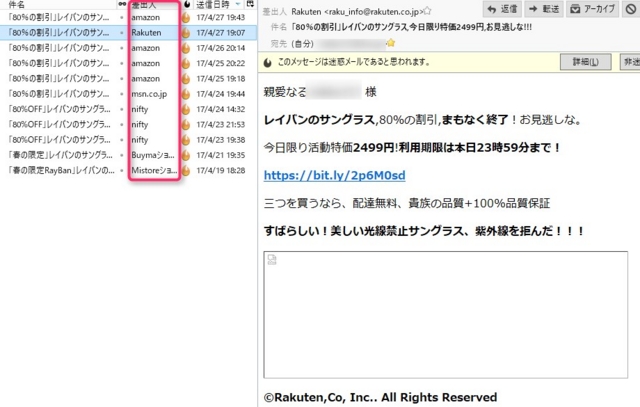Toggle read status dot on the 17/4/25 20:22 row
Image resolution: width=640 pixels, height=407 pixels.
pos(122,63)
